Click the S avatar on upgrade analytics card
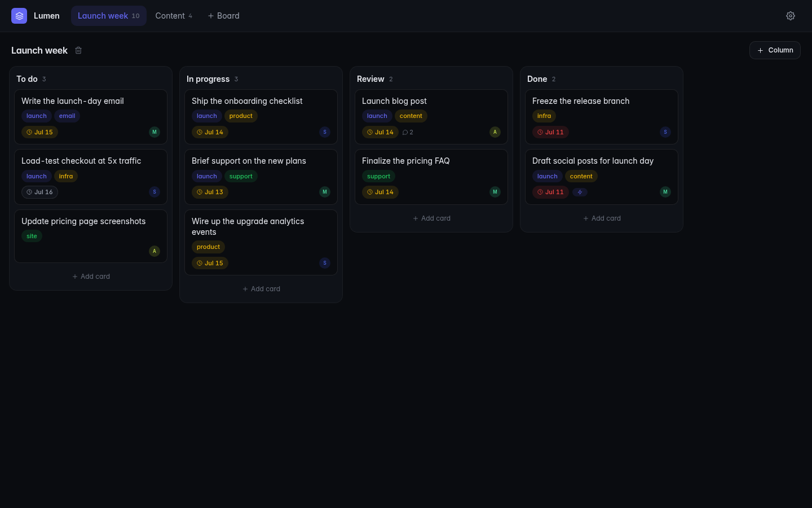This screenshot has width=812, height=508. click(x=325, y=263)
